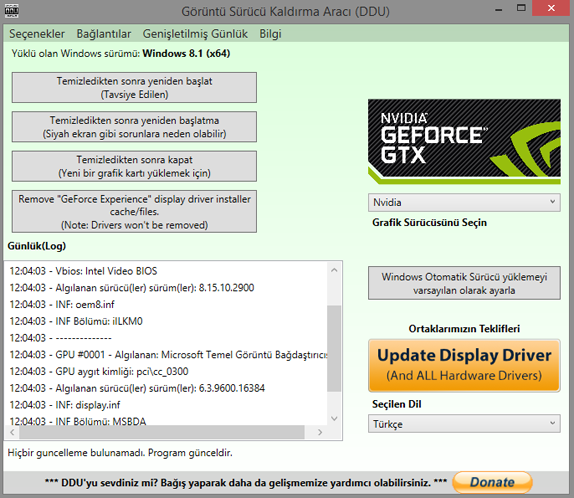Open the Nvidia graphics driver dropdown
Viewport: 574px width, 498px height.
[464, 202]
